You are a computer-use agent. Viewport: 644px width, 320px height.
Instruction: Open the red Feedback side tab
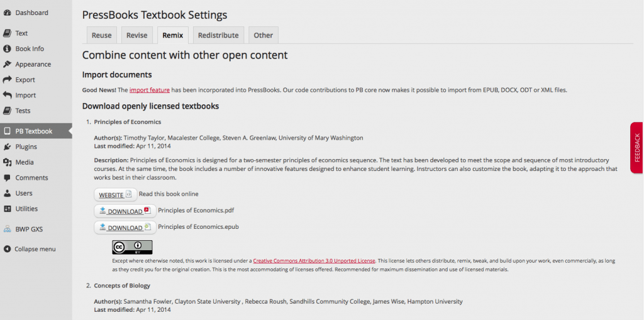point(636,147)
